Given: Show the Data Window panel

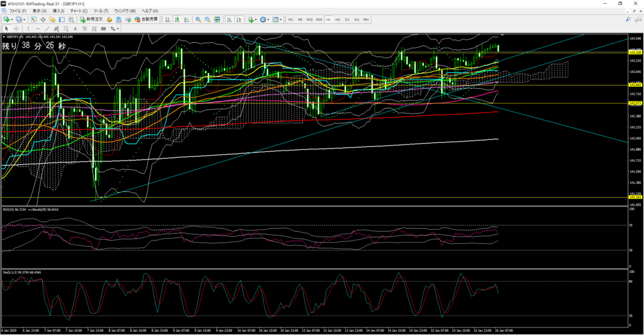Looking at the screenshot, I should point(43,20).
